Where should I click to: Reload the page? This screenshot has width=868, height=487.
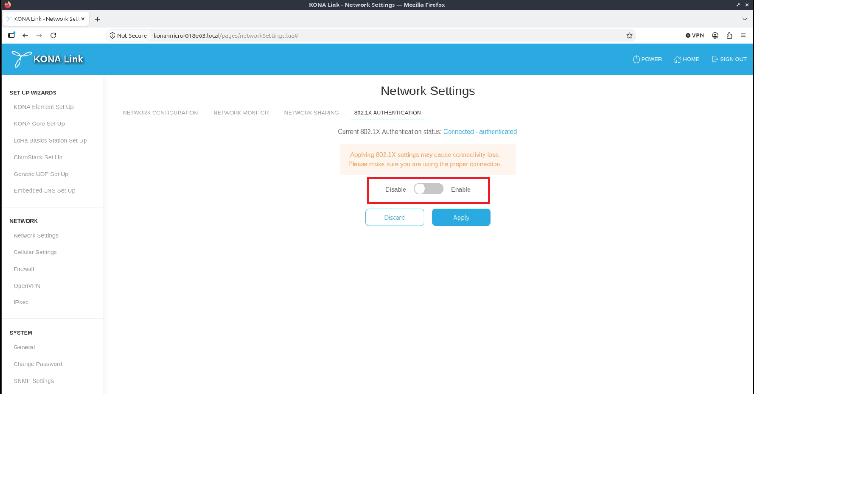coord(54,35)
